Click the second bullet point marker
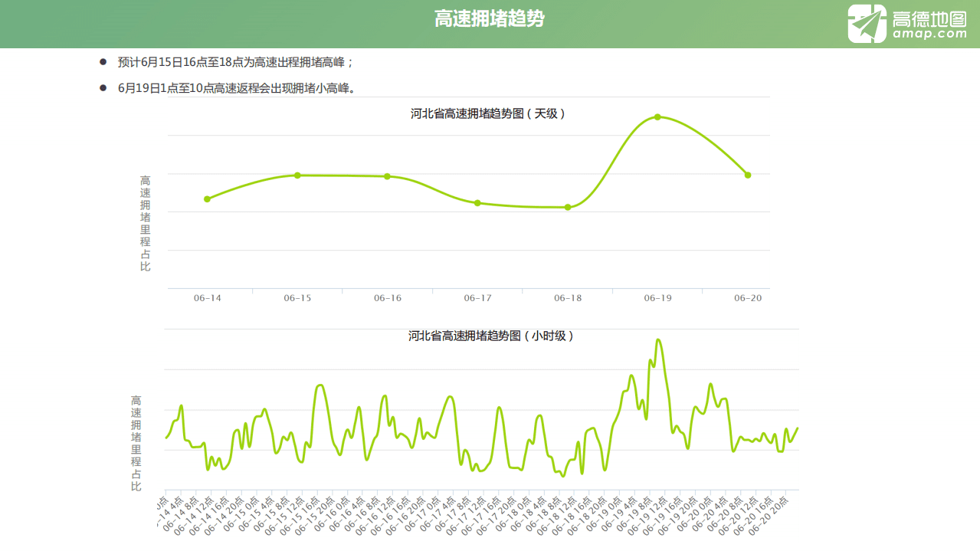This screenshot has width=980, height=551. click(102, 87)
